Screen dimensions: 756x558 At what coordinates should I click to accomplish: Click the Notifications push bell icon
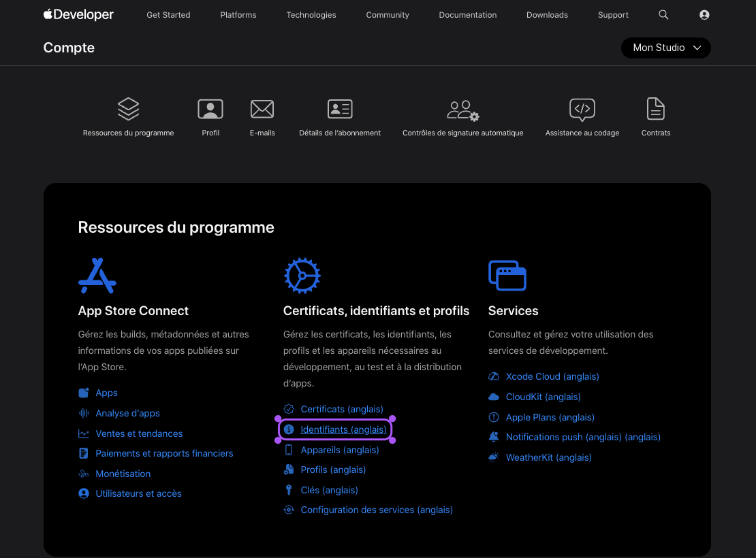click(x=494, y=437)
